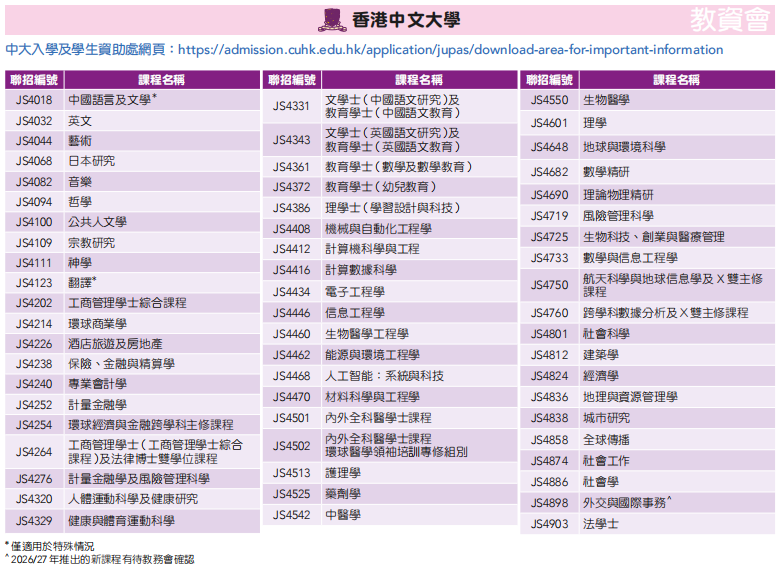Select JS4502 code cell
The image size is (781, 568).
(291, 446)
